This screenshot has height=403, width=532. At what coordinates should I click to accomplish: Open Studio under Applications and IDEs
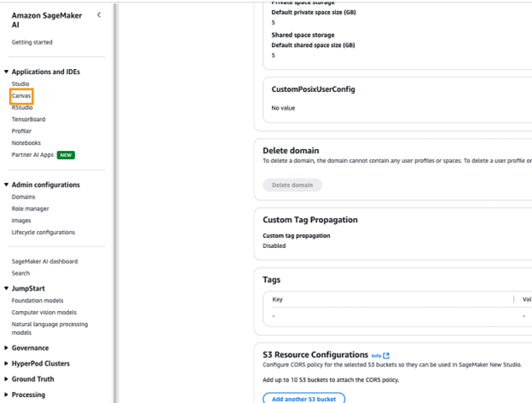pyautogui.click(x=20, y=83)
